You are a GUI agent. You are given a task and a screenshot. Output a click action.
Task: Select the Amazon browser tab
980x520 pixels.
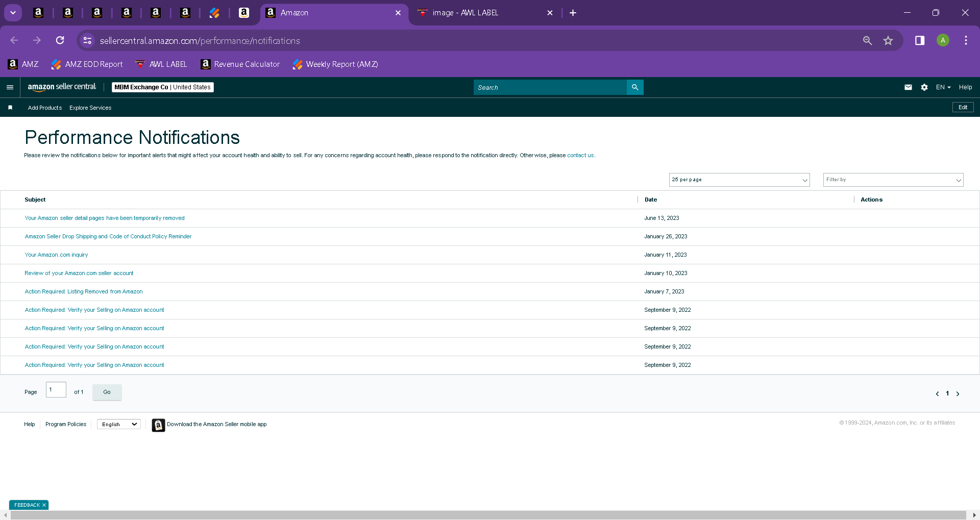point(334,13)
